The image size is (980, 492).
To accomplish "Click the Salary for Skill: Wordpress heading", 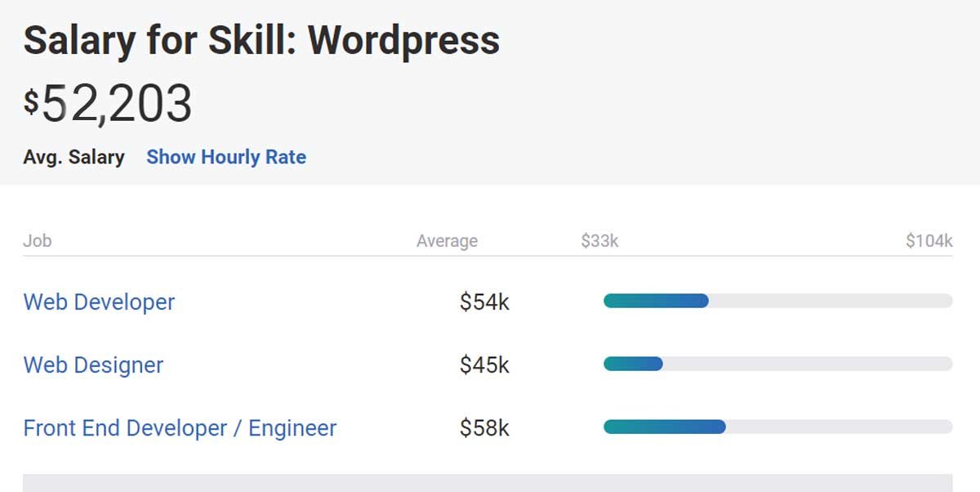I will (x=261, y=40).
